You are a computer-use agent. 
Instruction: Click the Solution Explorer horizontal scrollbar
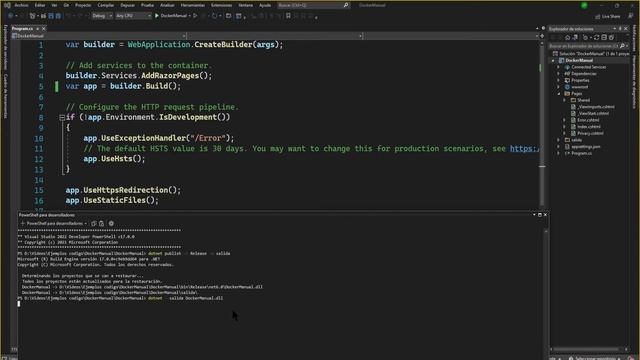588,349
